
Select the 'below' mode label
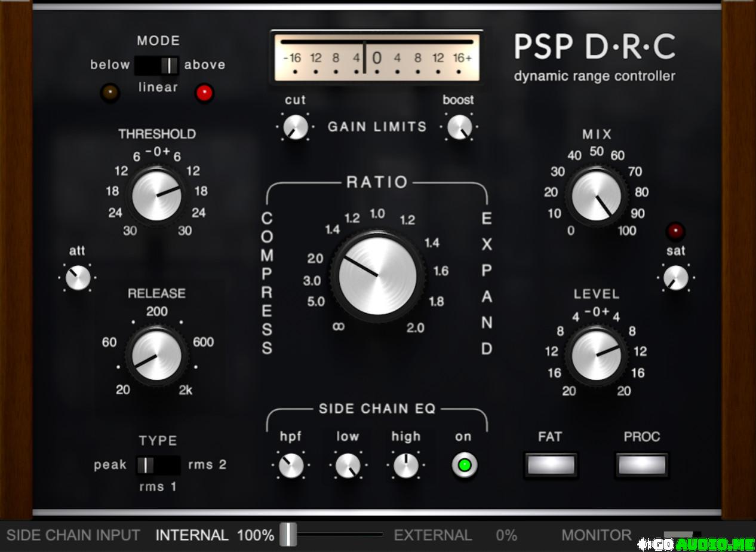click(110, 65)
